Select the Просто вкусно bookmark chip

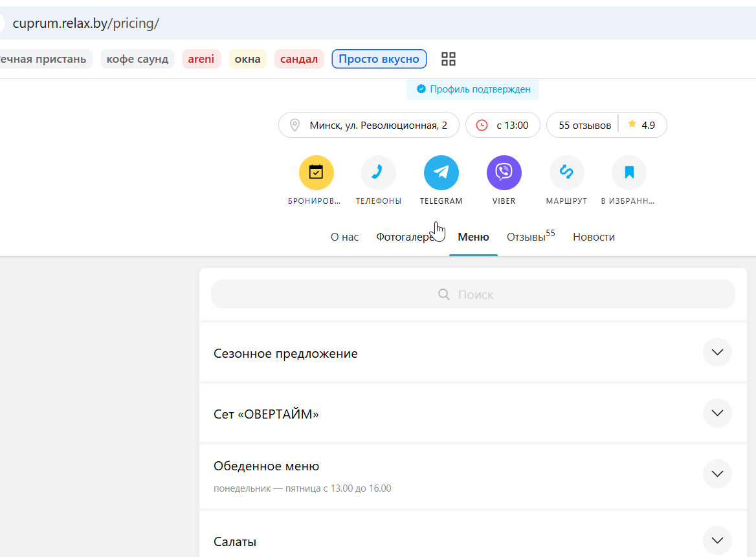[379, 59]
